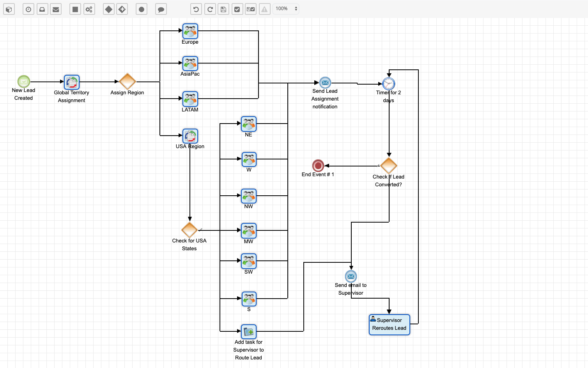
Task: Select the New Lead Created start event
Action: (24, 81)
